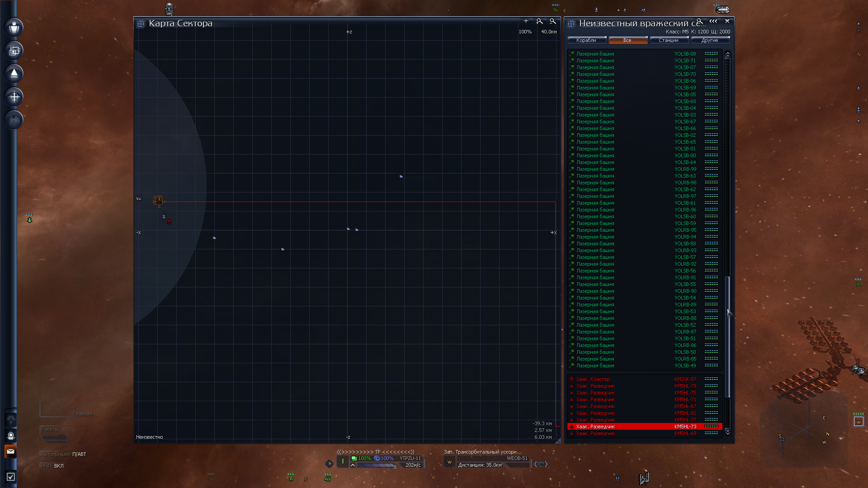
Task: Jump list down with double-chevron scroll arrow
Action: pyautogui.click(x=727, y=432)
